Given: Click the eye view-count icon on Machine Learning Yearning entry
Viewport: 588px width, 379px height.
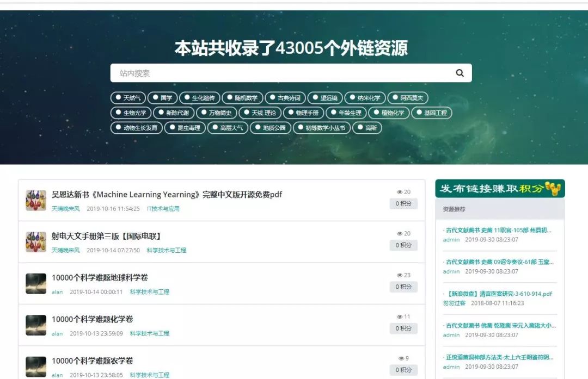Looking at the screenshot, I should click(x=400, y=192).
